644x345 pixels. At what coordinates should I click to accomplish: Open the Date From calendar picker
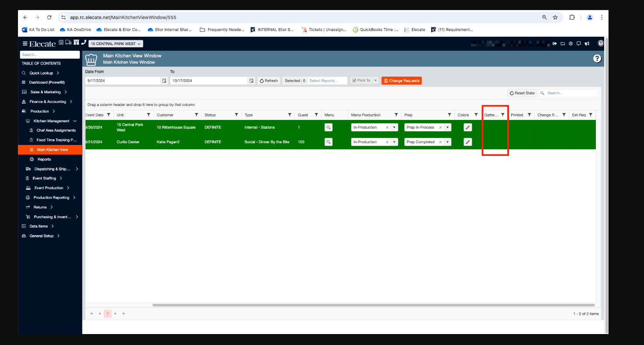pos(164,81)
